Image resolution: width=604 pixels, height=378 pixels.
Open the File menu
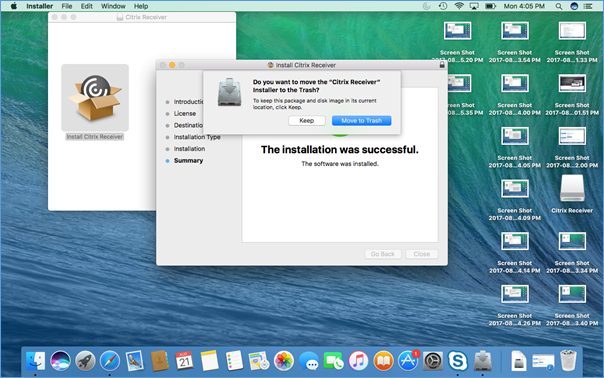point(67,6)
